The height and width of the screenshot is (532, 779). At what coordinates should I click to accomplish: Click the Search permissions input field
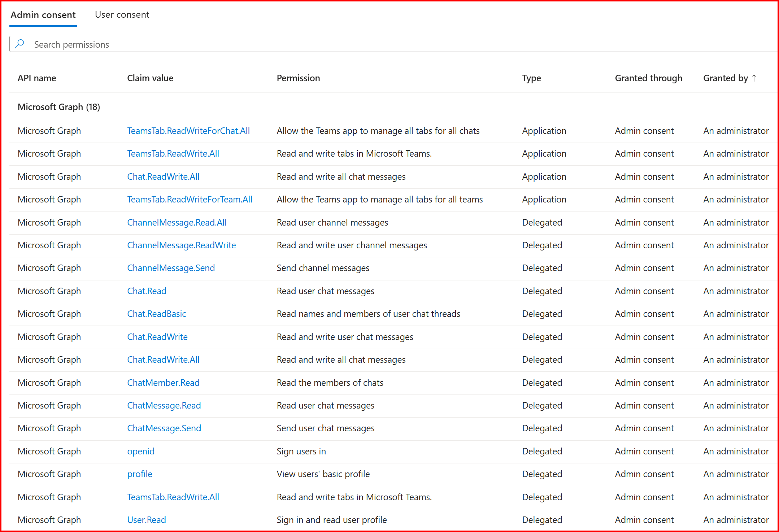[x=217, y=44]
